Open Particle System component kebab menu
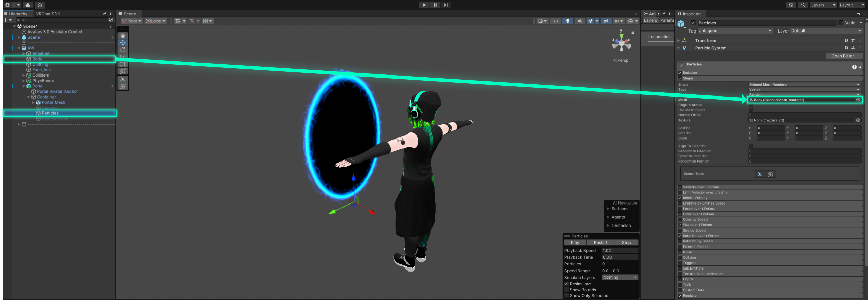 point(860,48)
